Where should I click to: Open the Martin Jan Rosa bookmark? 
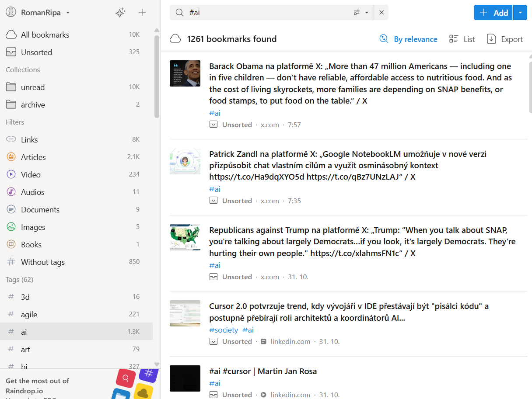click(x=263, y=371)
